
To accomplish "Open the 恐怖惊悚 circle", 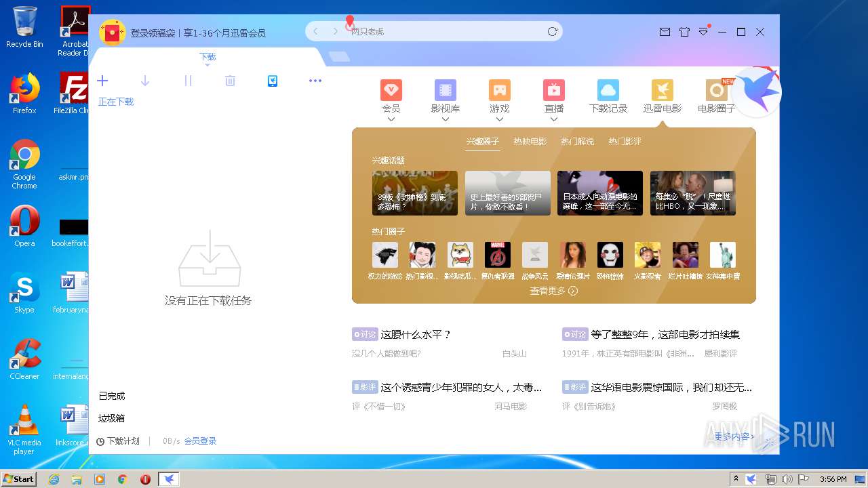I will (610, 255).
